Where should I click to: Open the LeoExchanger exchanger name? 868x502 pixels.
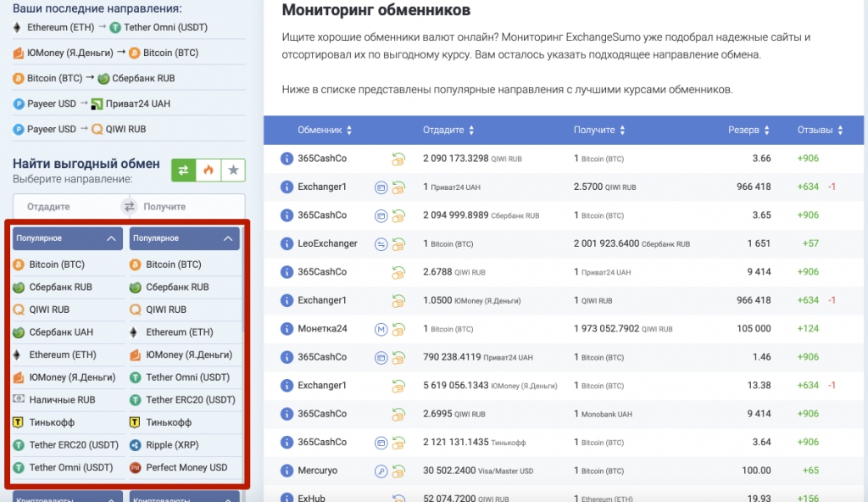pos(327,244)
